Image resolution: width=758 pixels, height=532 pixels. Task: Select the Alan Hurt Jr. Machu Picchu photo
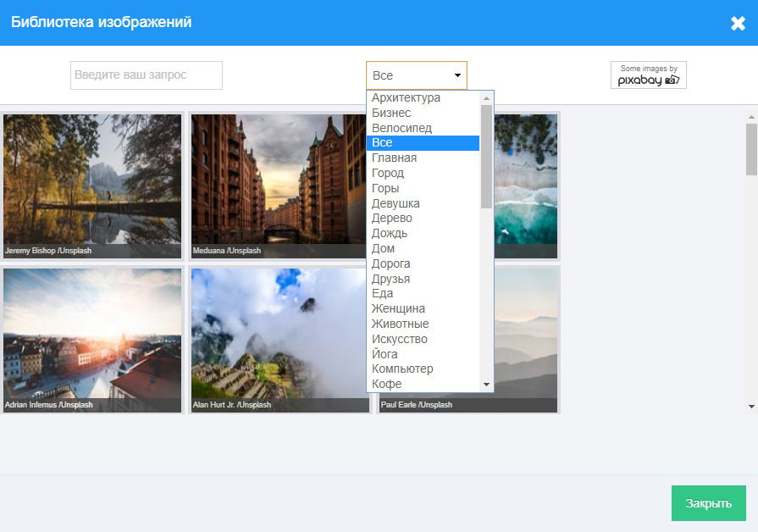279,341
